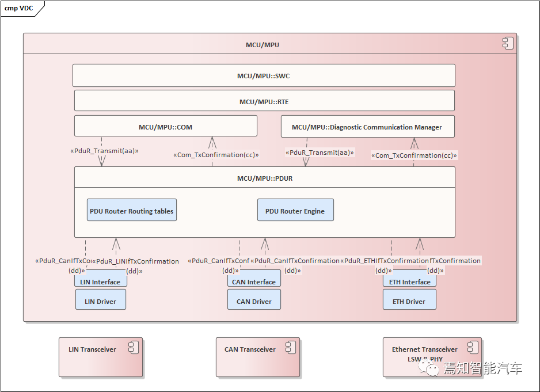Click the MCU/MPU::COM component

[165, 127]
